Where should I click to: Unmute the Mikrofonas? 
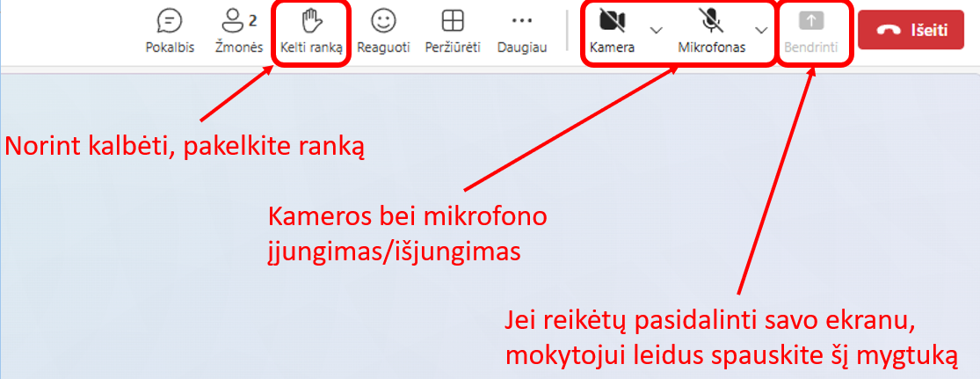pos(711,32)
